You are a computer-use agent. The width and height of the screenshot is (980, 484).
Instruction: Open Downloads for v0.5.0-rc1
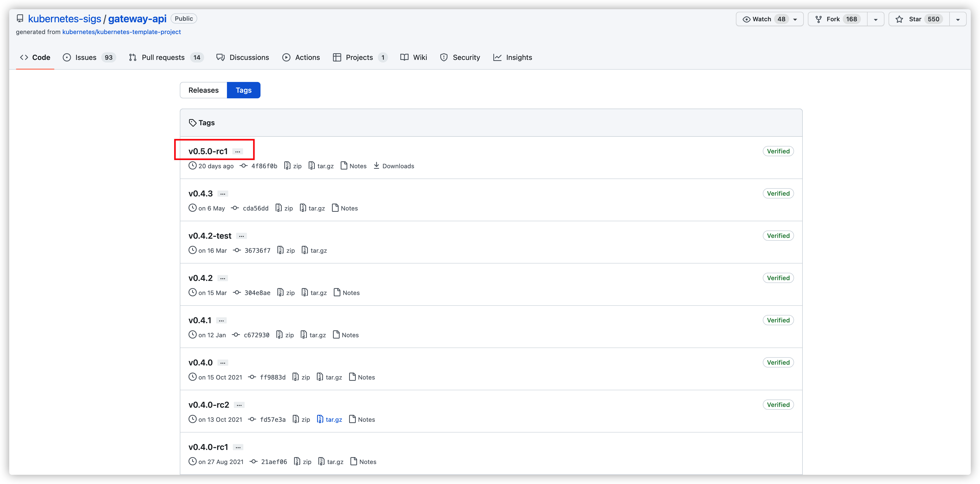[394, 166]
